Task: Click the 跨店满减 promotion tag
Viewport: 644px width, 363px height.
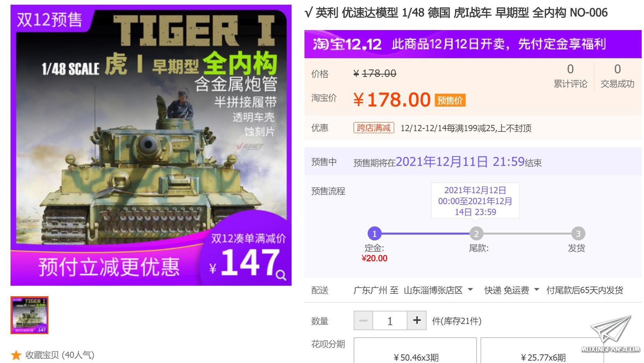Action: point(374,128)
